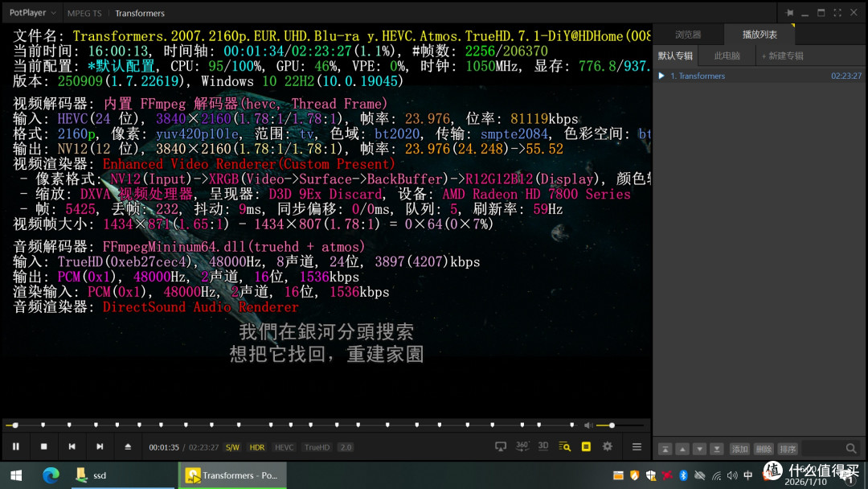Select the 此电脑 tab
The width and height of the screenshot is (868, 489).
pyautogui.click(x=727, y=56)
